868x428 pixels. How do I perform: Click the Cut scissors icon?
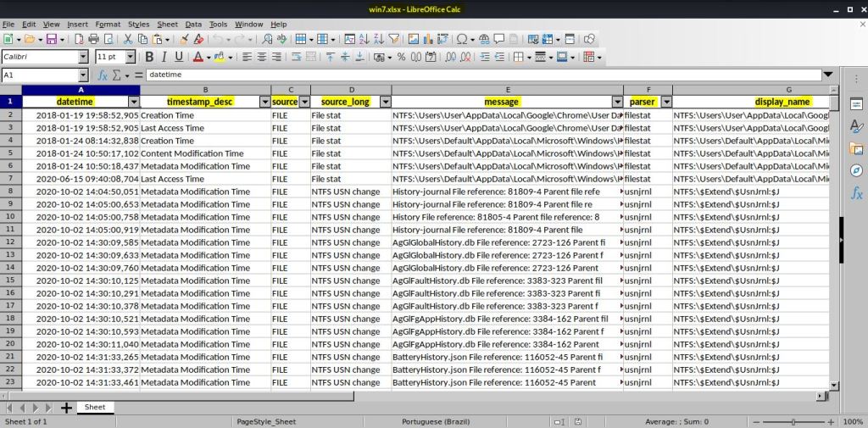[128, 39]
